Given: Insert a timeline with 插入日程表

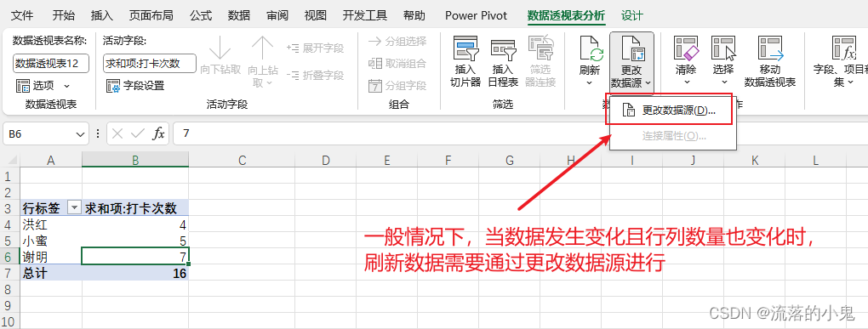Looking at the screenshot, I should pyautogui.click(x=503, y=61).
